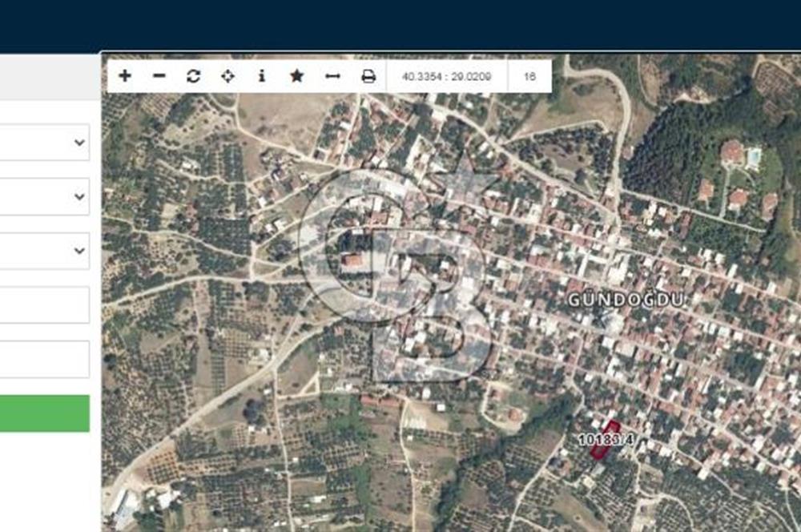Click the green search button
Viewport: 801px width, 532px height.
44,413
